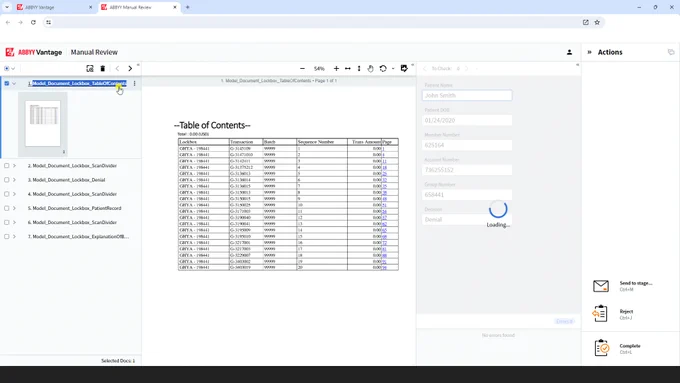Open user account icon

pyautogui.click(x=569, y=52)
